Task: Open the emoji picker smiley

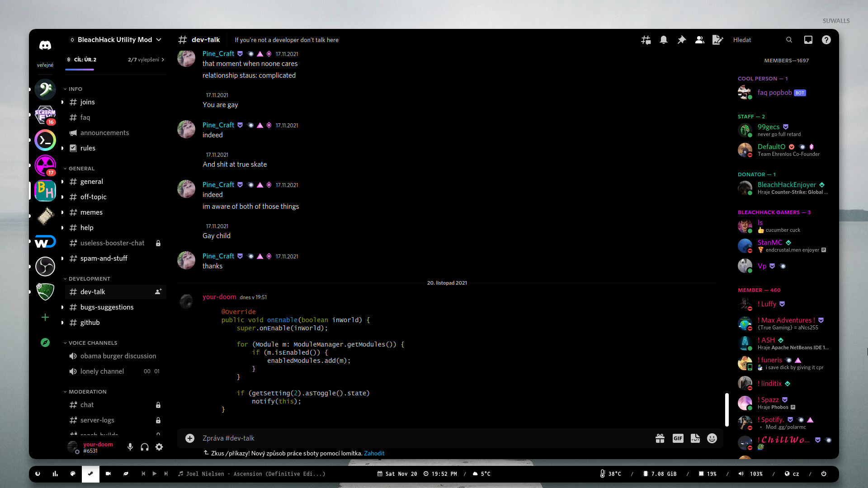Action: pos(712,438)
